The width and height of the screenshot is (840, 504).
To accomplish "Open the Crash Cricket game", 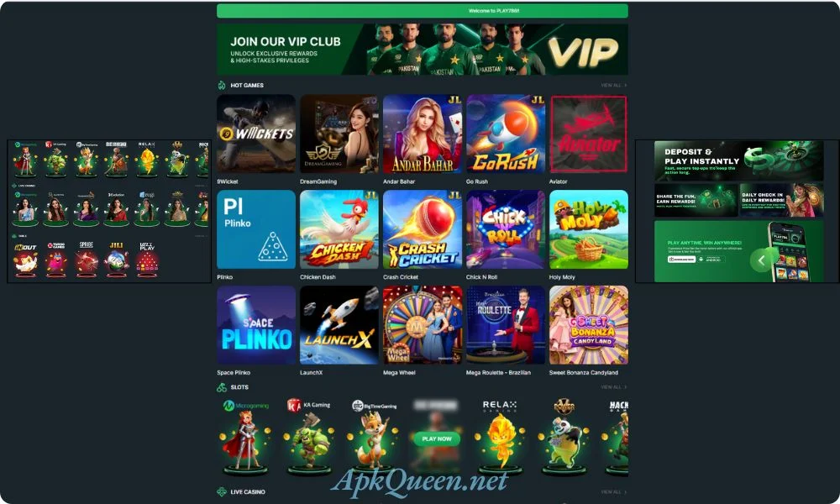I will click(x=423, y=229).
